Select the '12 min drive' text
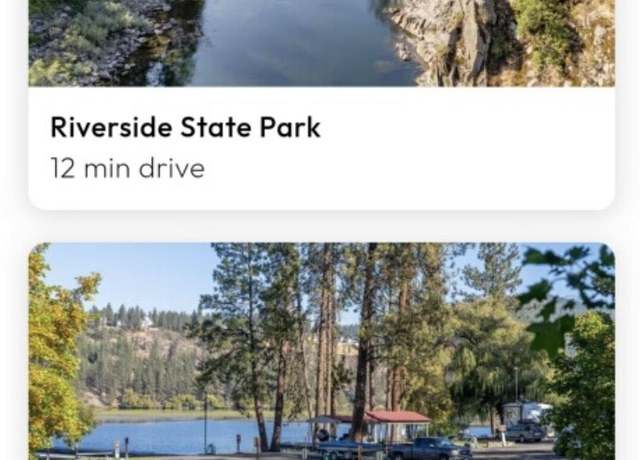 [x=127, y=168]
